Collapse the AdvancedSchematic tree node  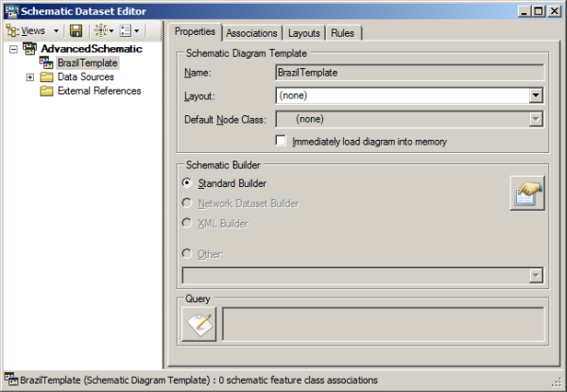click(14, 49)
